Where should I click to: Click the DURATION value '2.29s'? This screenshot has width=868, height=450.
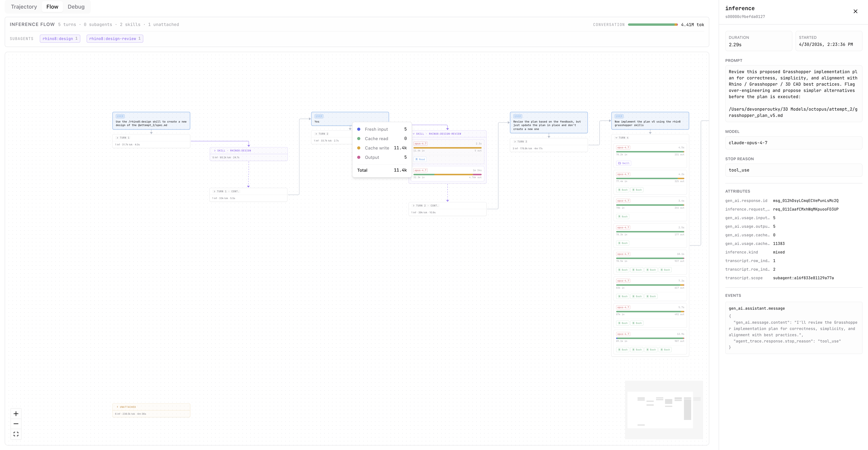[x=735, y=45]
